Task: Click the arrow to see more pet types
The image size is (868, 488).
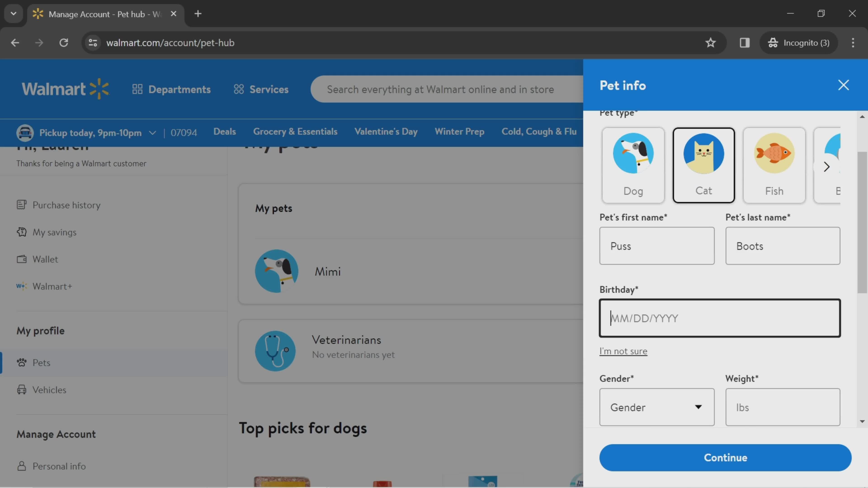Action: click(826, 166)
